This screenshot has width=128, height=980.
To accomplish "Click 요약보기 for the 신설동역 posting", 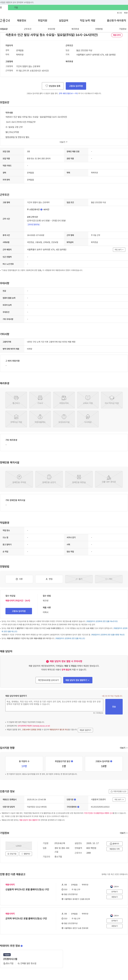I will [x=115, y=892].
